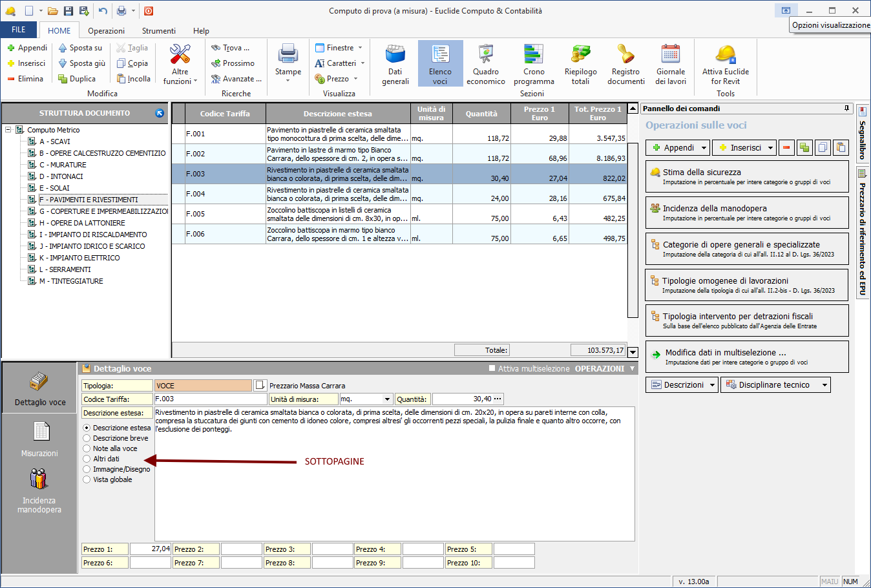Open the Strumenti ribbon tab

pos(158,31)
